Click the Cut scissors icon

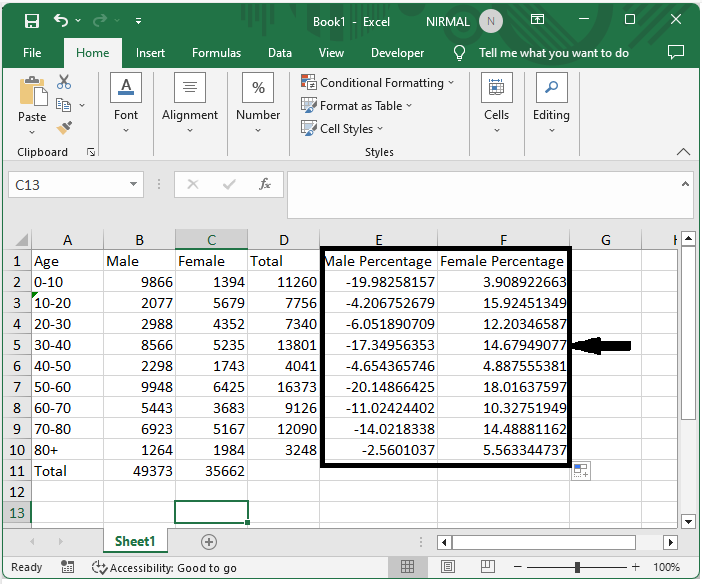click(65, 82)
